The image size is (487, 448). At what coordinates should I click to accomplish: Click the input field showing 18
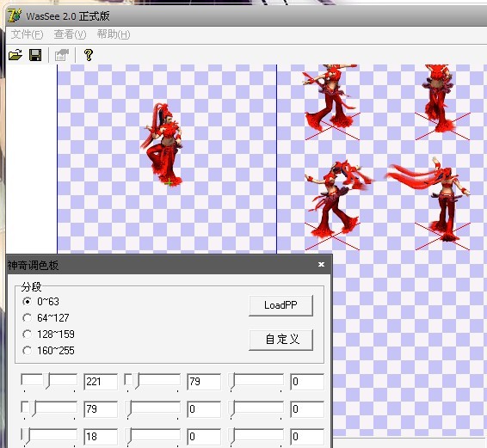101,437
